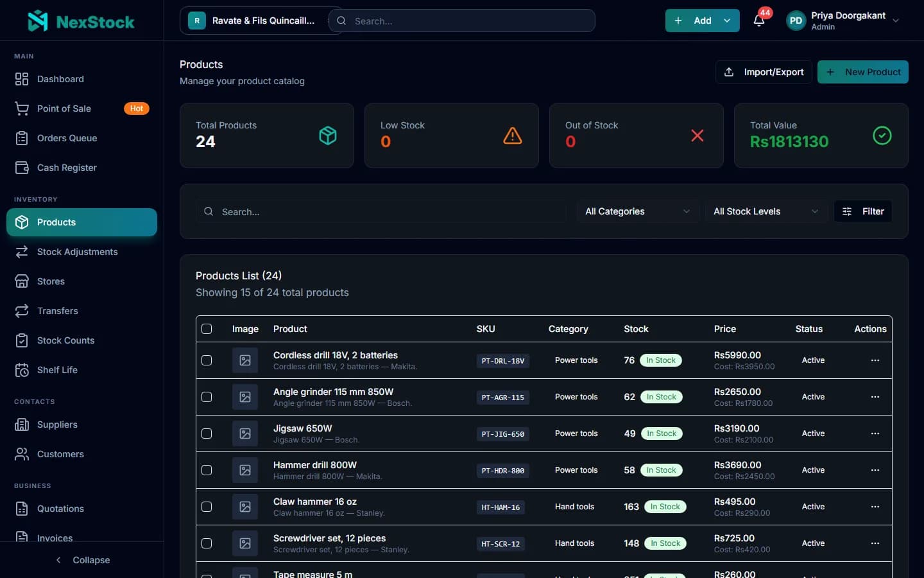Open the All Categories dropdown
This screenshot has width=924, height=578.
point(638,211)
